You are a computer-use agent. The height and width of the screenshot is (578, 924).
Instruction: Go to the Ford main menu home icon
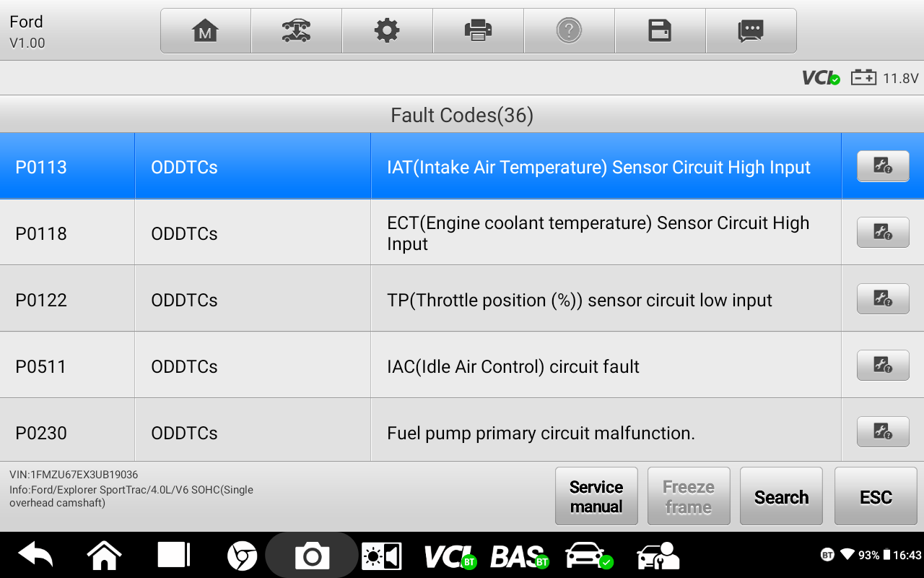[x=206, y=31]
